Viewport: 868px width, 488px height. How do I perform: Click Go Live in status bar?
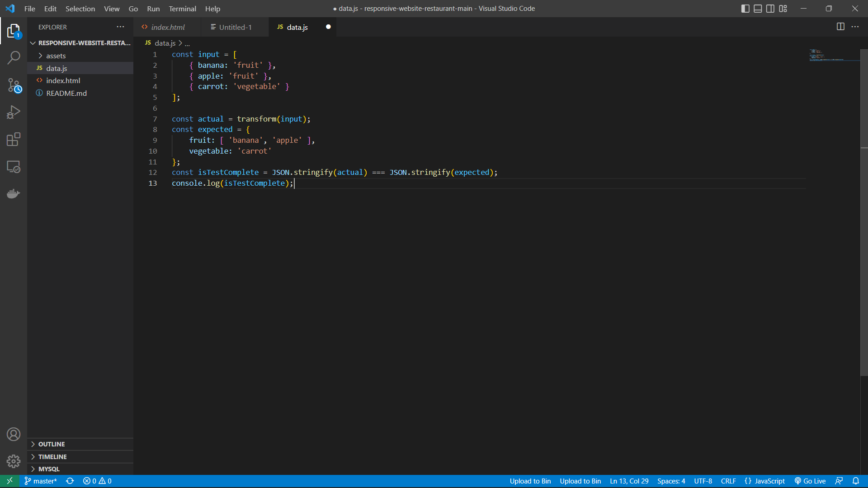coord(810,481)
